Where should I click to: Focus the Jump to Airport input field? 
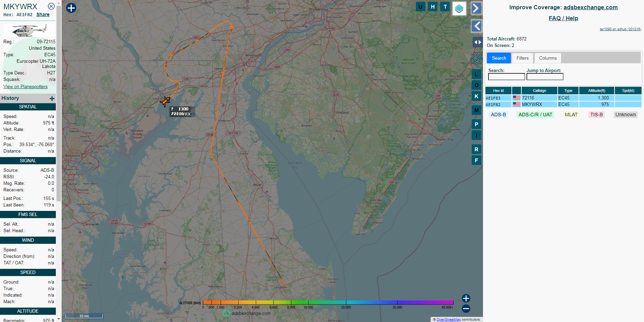tap(545, 77)
